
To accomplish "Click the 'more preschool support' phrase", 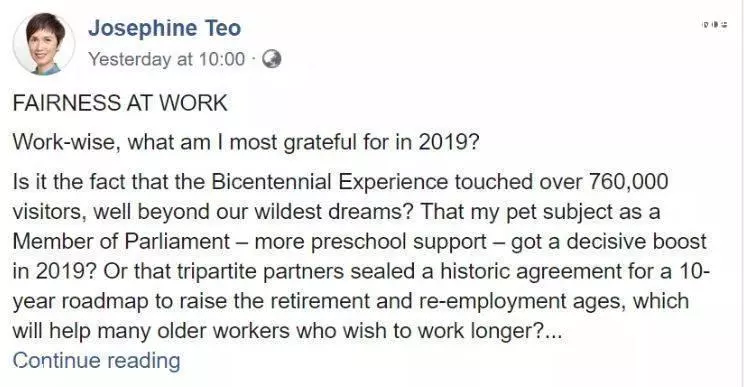I will click(371, 242).
